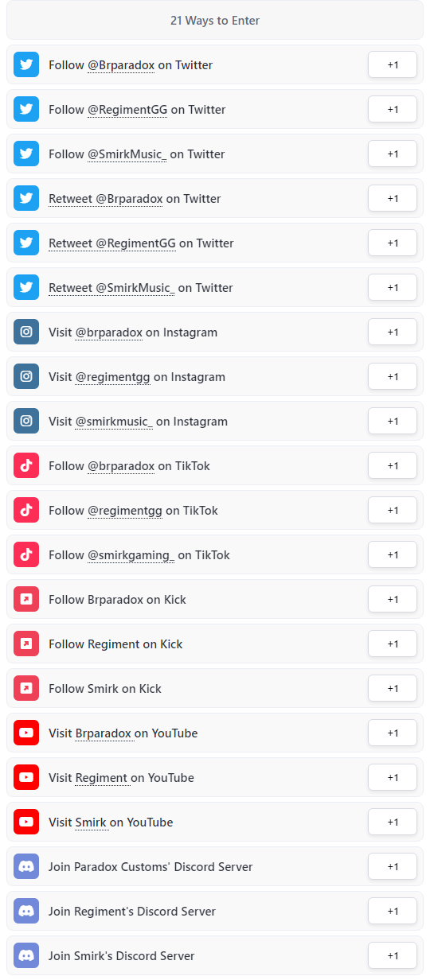Viewport: 430px width, 980px height.
Task: Click Twitter icon for Follow @Brparadox entry
Action: (26, 65)
